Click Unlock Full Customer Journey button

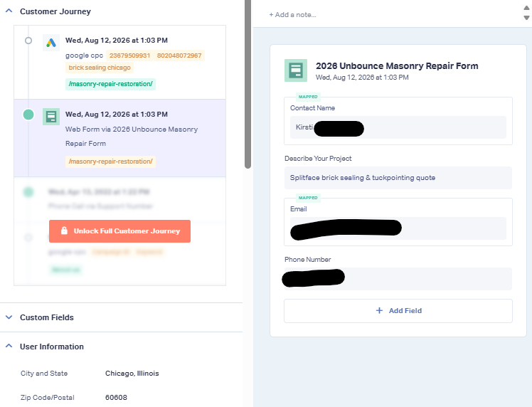(119, 231)
